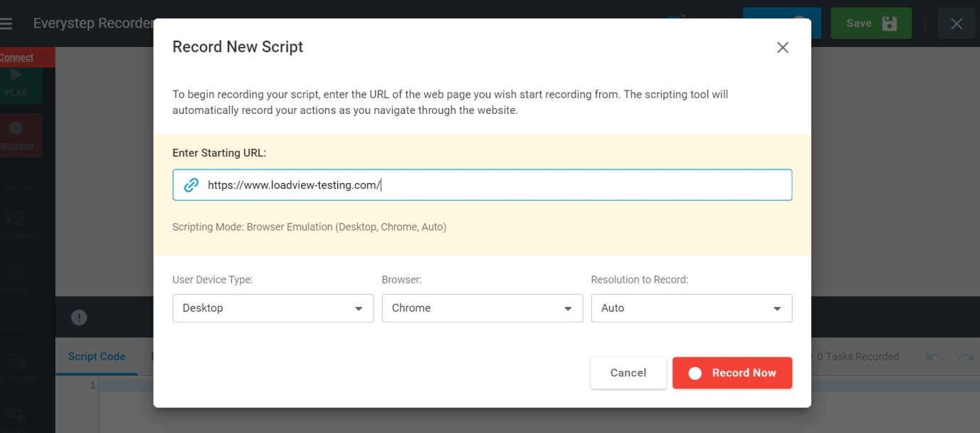Open the Resolution to Record dropdown
Screen dimensions: 980x433
click(691, 308)
